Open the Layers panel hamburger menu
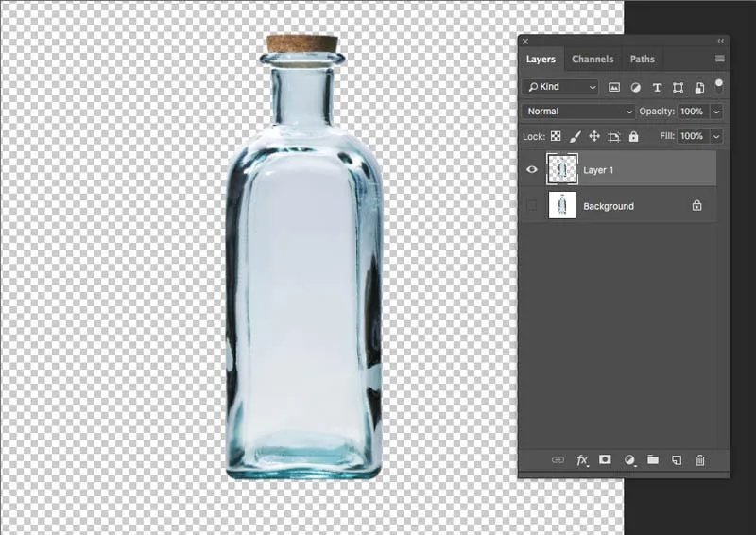The height and width of the screenshot is (535, 756). 719,60
